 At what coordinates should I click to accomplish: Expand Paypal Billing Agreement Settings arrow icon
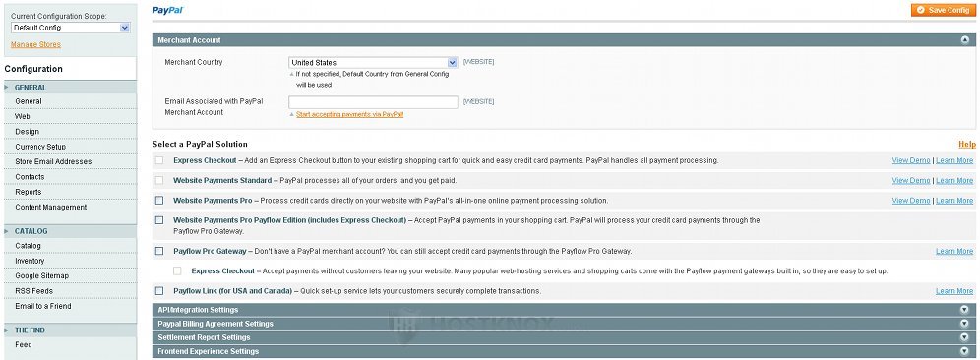point(964,324)
